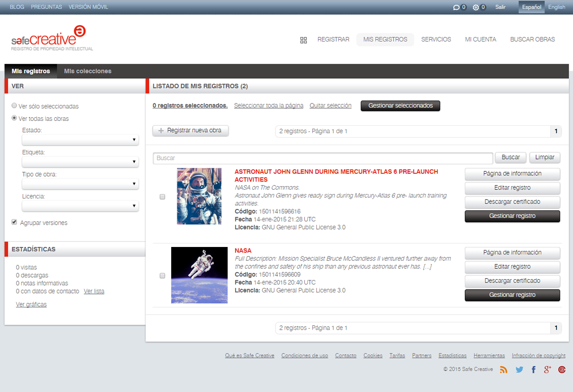This screenshot has height=392, width=573.
Task: Click the notifications gear icon
Action: coord(476,7)
